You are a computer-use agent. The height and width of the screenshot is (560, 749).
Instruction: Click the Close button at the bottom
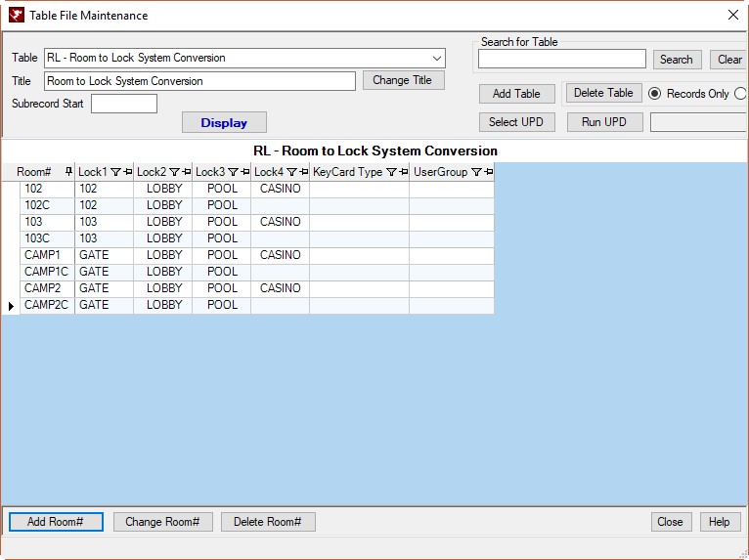[x=670, y=522]
